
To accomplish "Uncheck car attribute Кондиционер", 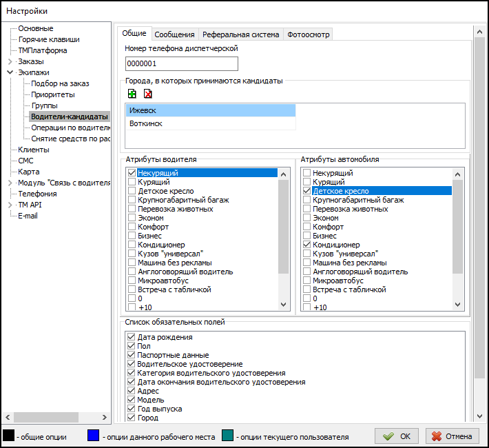I will click(x=307, y=245).
